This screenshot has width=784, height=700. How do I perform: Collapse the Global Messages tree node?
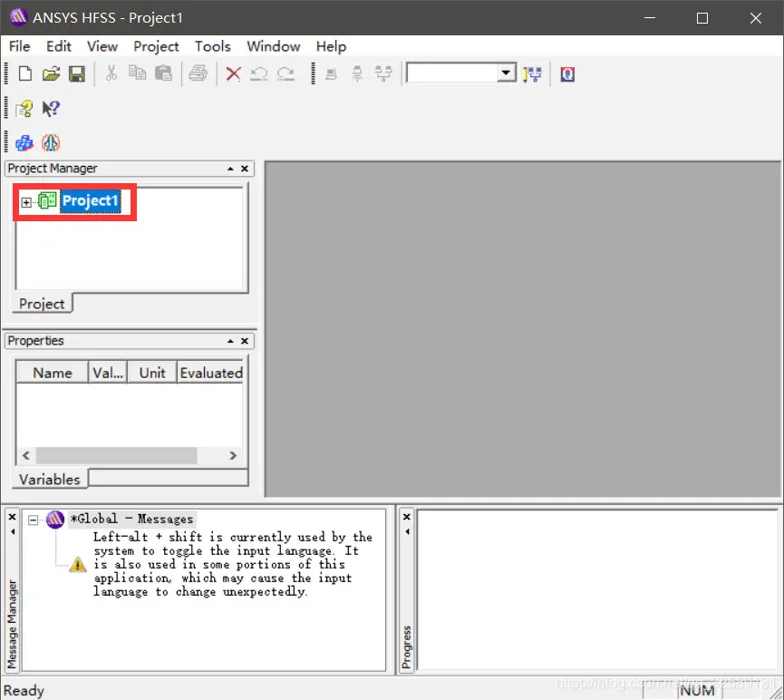[x=33, y=520]
